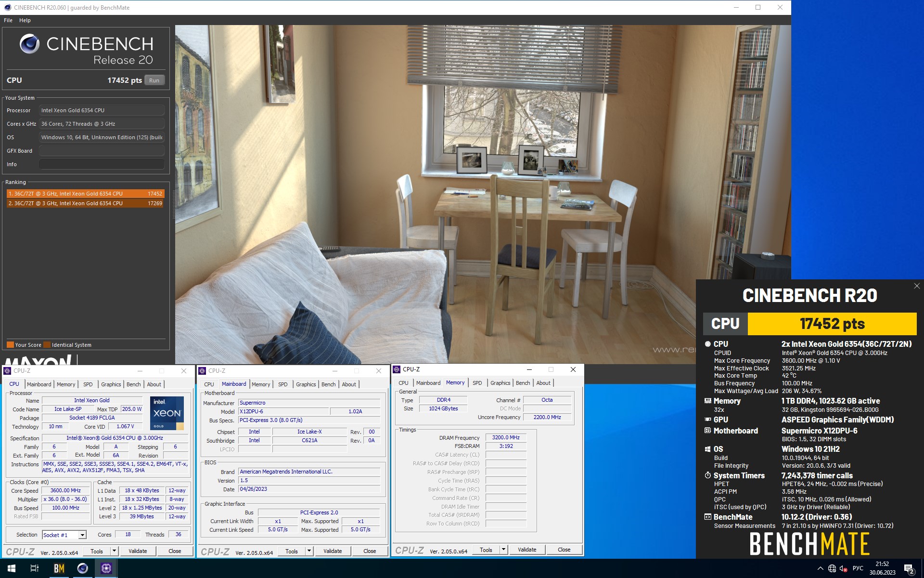The width and height of the screenshot is (924, 578).
Task: Switch to CPU-Z via taskbar icon
Action: click(106, 568)
